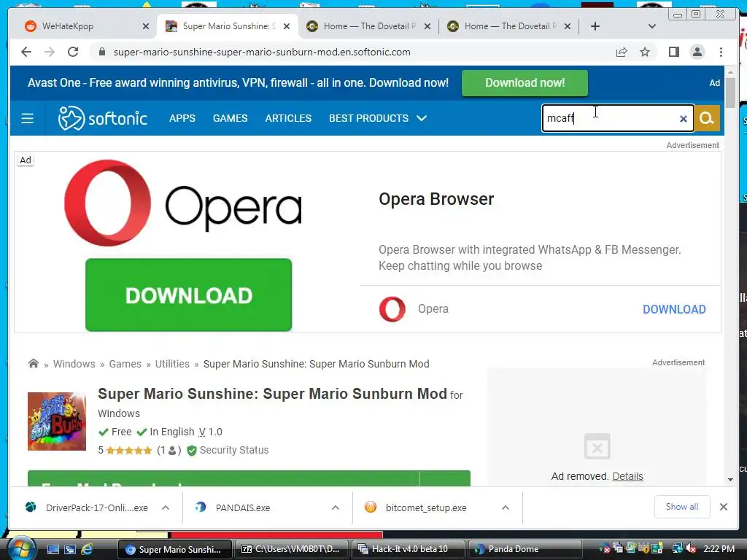
Task: Open PANDAIS.exe download options chevron
Action: point(336,507)
